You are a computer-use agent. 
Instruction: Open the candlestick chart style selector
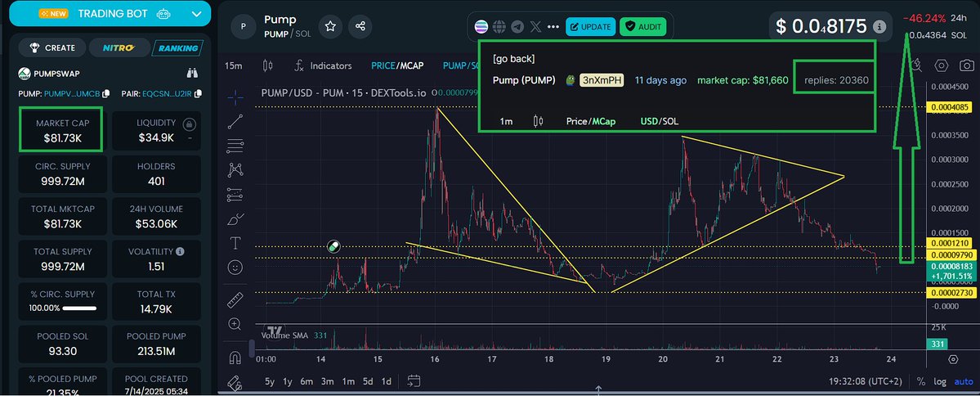268,65
